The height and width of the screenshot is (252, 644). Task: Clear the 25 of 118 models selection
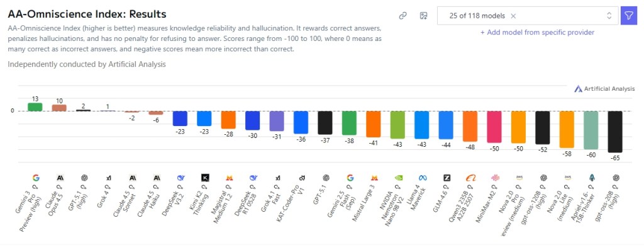point(513,16)
